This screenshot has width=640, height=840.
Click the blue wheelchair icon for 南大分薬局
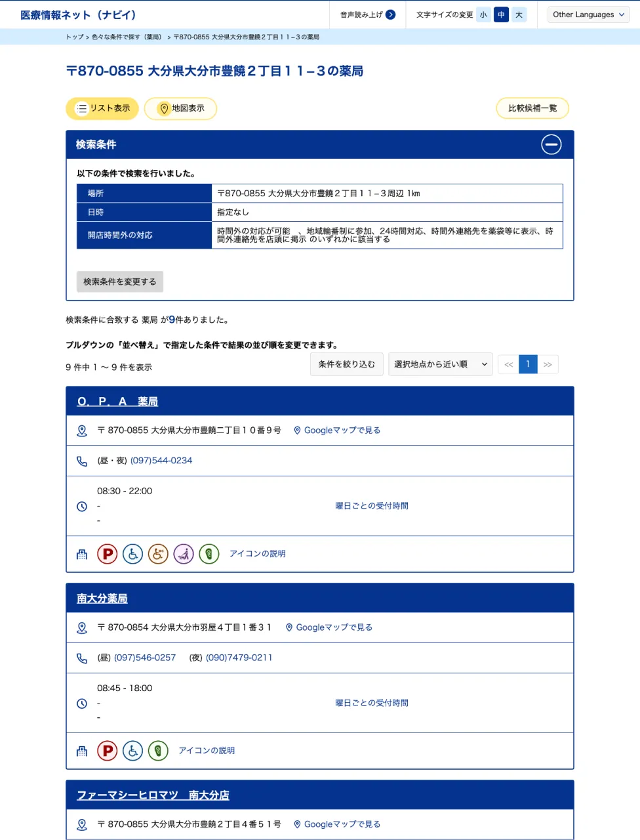[x=132, y=751]
